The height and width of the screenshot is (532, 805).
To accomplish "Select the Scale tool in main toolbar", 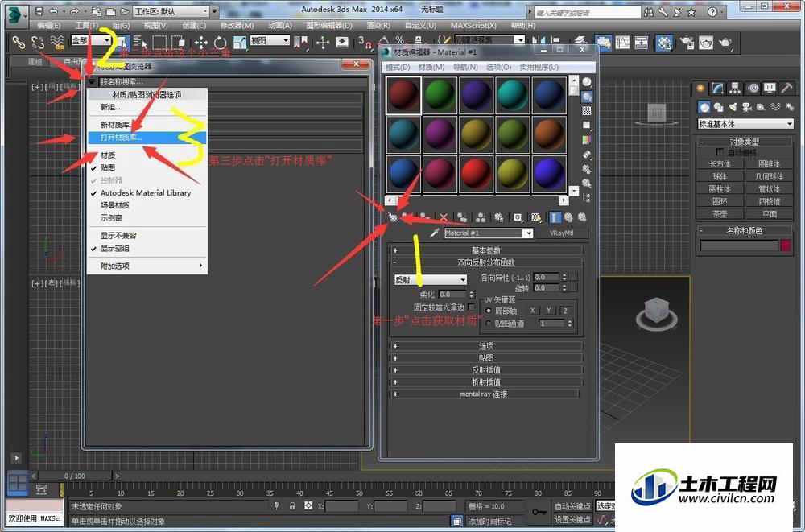I will 240,42.
